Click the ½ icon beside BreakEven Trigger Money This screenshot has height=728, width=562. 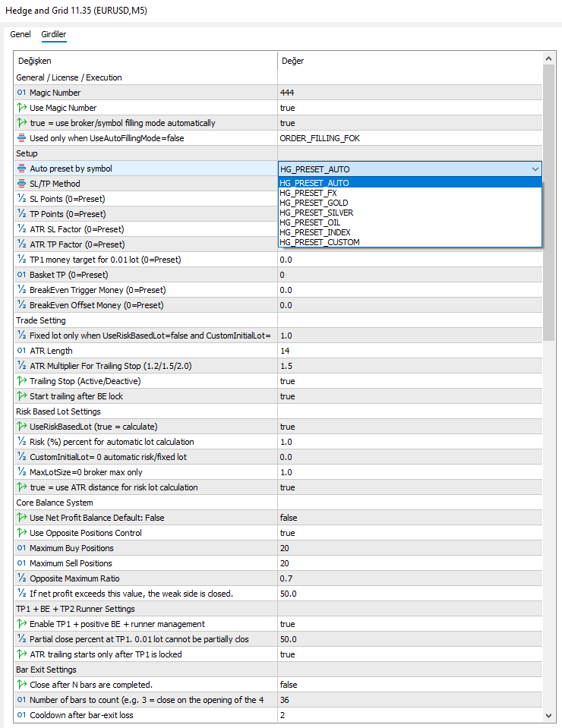21,290
